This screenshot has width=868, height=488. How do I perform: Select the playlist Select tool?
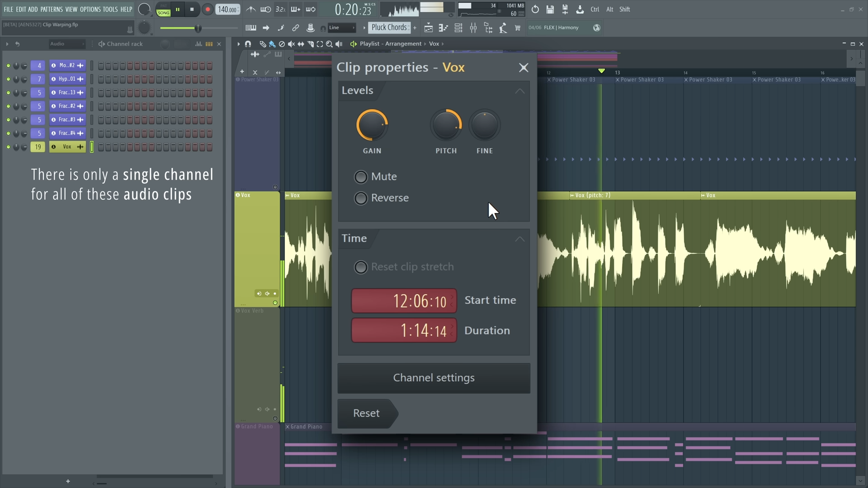tap(320, 44)
